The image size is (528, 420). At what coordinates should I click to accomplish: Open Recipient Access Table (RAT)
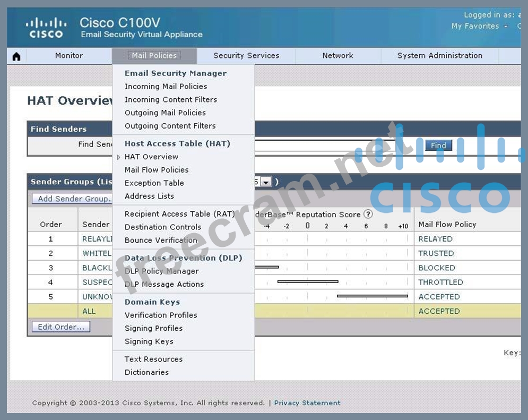[x=179, y=214]
